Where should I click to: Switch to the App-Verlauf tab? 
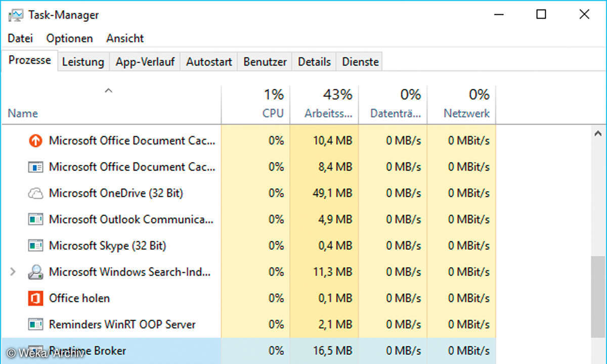click(145, 62)
